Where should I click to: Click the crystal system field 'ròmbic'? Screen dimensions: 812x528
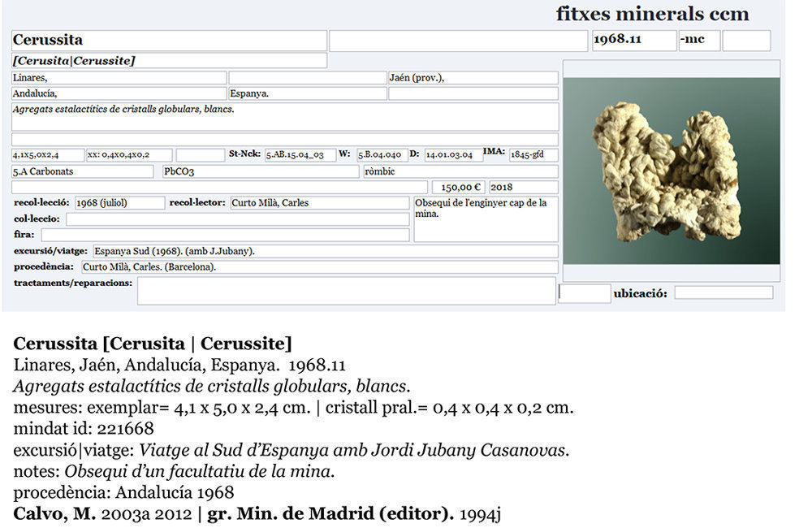point(460,171)
